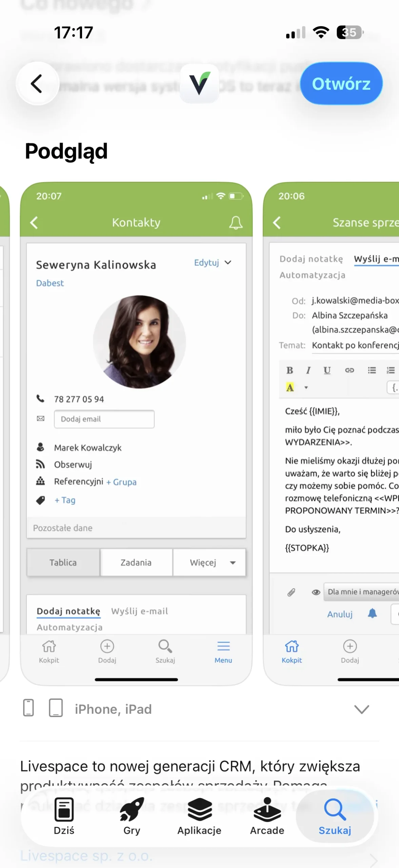Select the Tablica tab
Image resolution: width=399 pixels, height=868 pixels.
(63, 563)
